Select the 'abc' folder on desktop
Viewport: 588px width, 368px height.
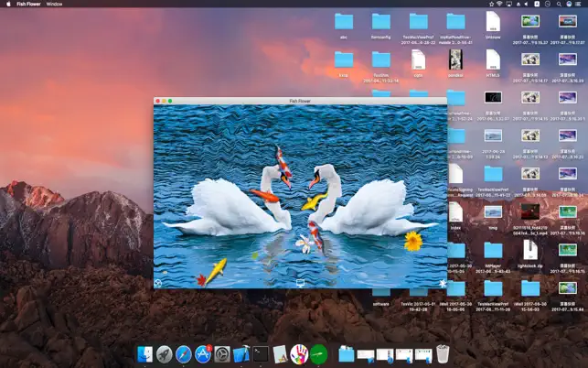(x=344, y=26)
